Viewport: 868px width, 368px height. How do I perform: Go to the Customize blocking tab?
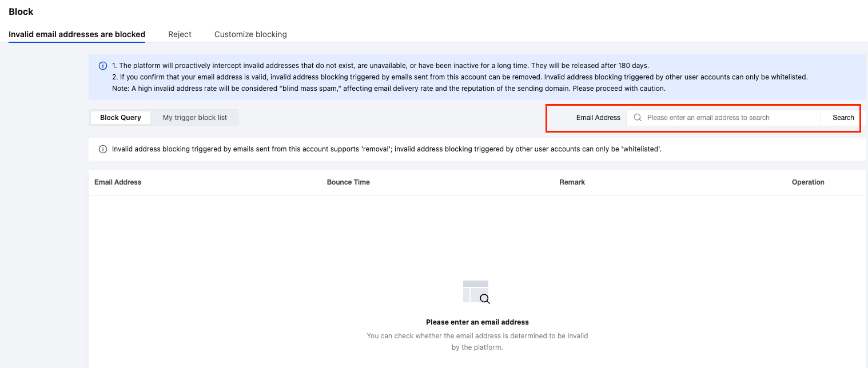point(250,34)
